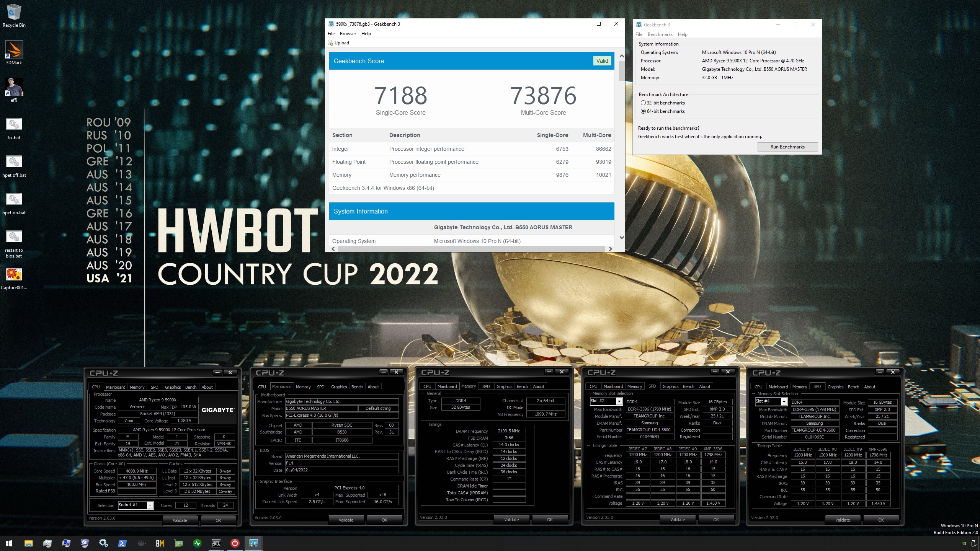Open the Windows Start menu
The image size is (980, 551).
point(9,543)
